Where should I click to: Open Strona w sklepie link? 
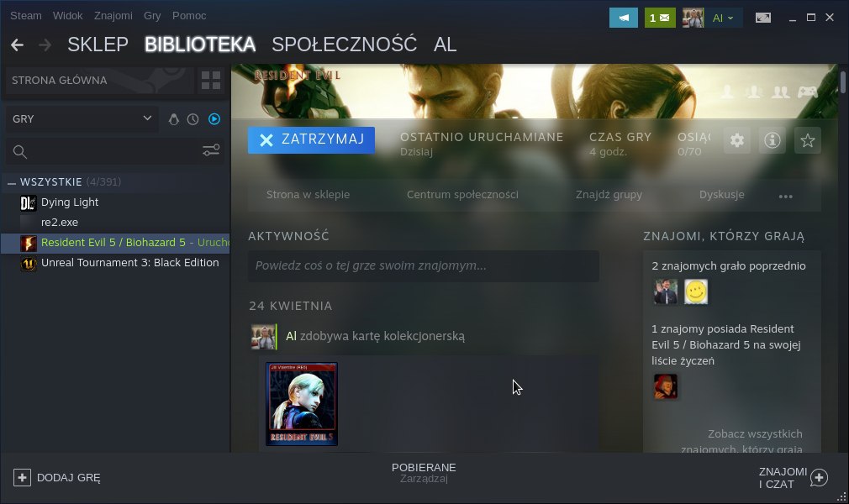pos(308,194)
